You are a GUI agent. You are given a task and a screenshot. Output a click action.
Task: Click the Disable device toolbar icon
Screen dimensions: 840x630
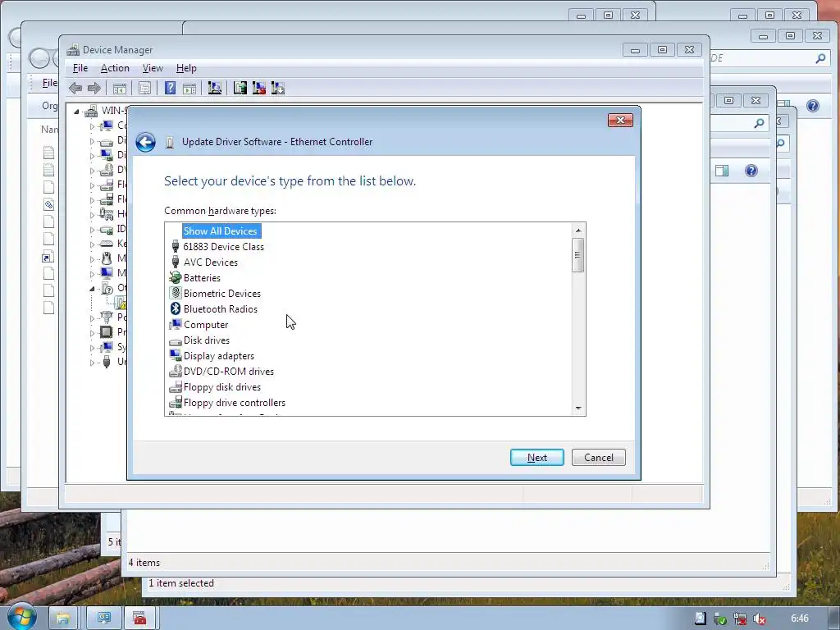[278, 88]
